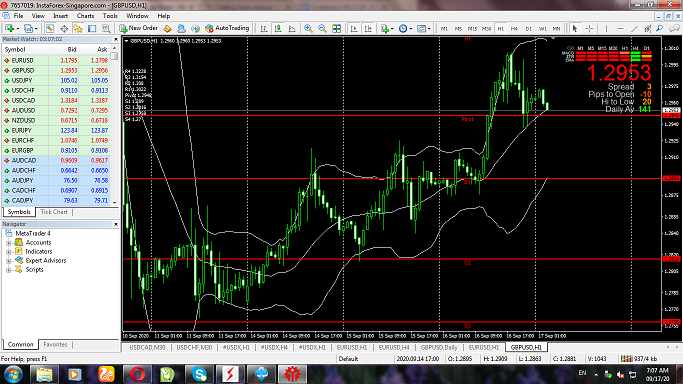Open the EURUSD,H4 chart tab
683x384 pixels.
pos(394,347)
